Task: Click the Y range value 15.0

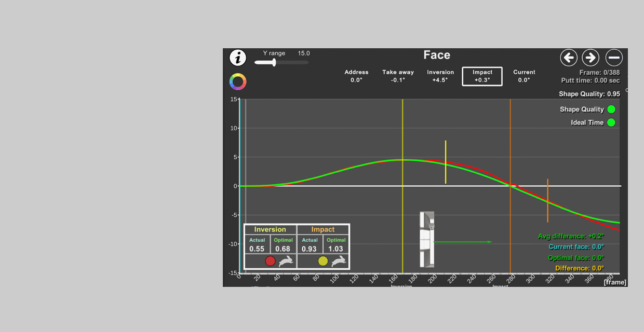Action: [x=304, y=53]
